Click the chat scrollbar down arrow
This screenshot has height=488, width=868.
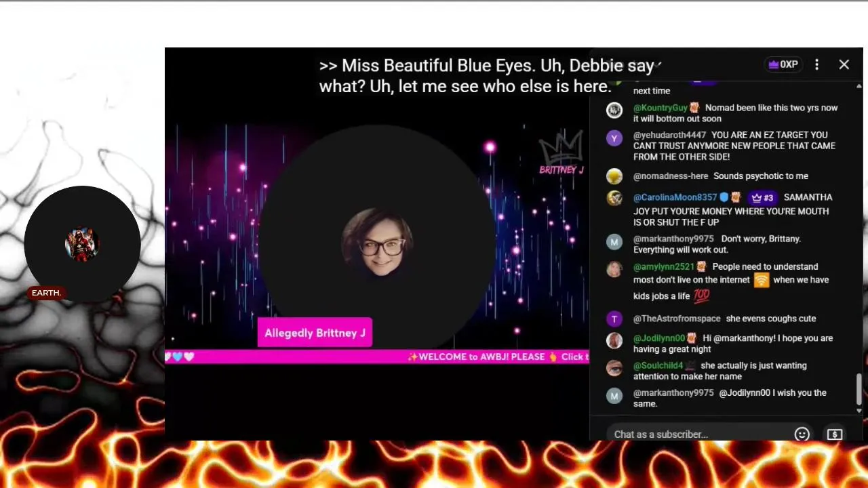[859, 410]
